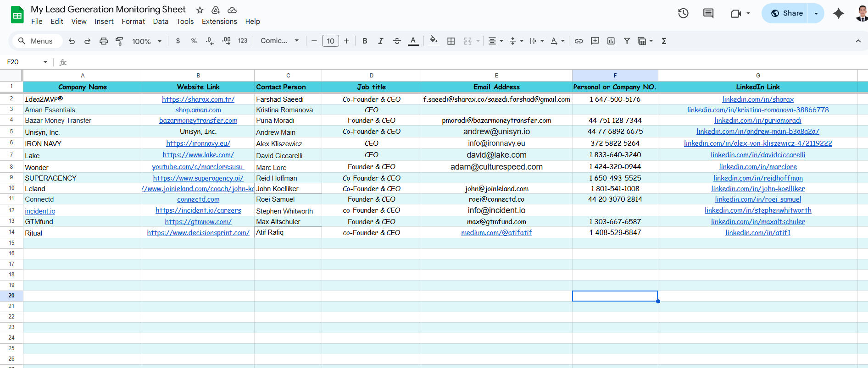Image resolution: width=868 pixels, height=368 pixels.
Task: Star the spreadsheet document
Action: (200, 10)
